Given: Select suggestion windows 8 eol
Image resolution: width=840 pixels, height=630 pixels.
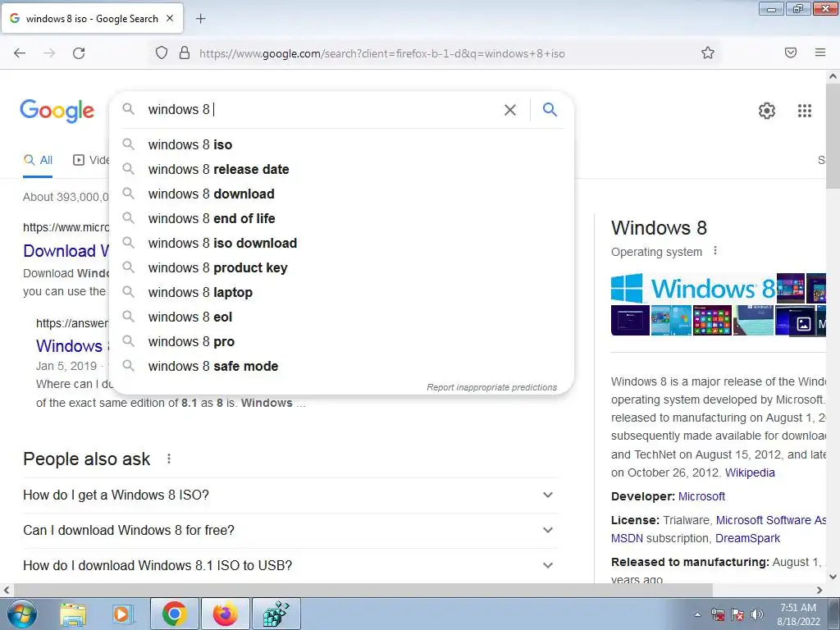Looking at the screenshot, I should tap(342, 317).
